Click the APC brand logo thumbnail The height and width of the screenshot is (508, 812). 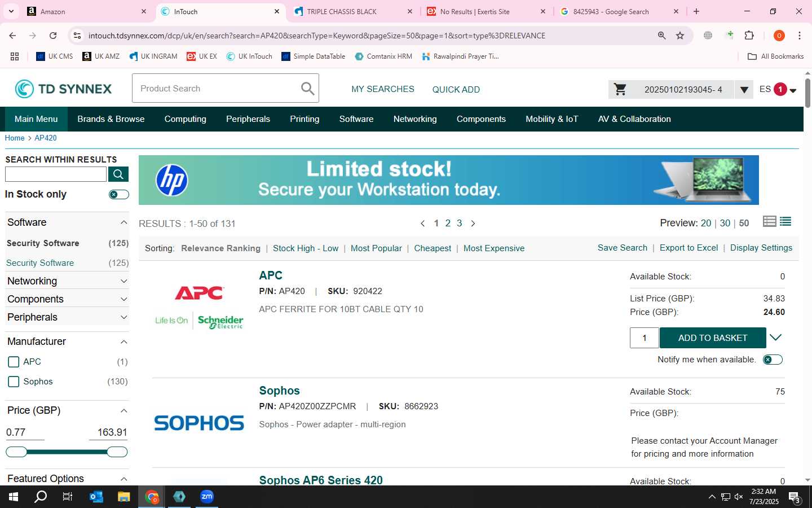pyautogui.click(x=199, y=306)
